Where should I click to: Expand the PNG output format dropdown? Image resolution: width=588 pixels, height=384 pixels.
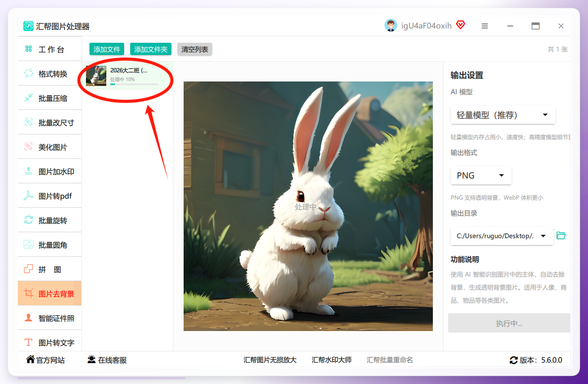(x=481, y=175)
